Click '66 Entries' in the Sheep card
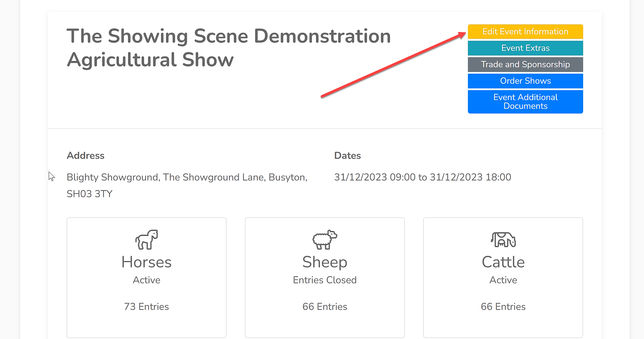This screenshot has width=644, height=339. pos(325,307)
